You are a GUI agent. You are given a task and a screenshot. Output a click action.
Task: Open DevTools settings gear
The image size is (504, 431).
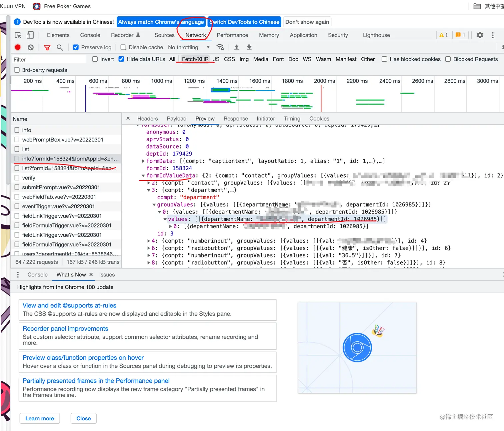coord(480,35)
